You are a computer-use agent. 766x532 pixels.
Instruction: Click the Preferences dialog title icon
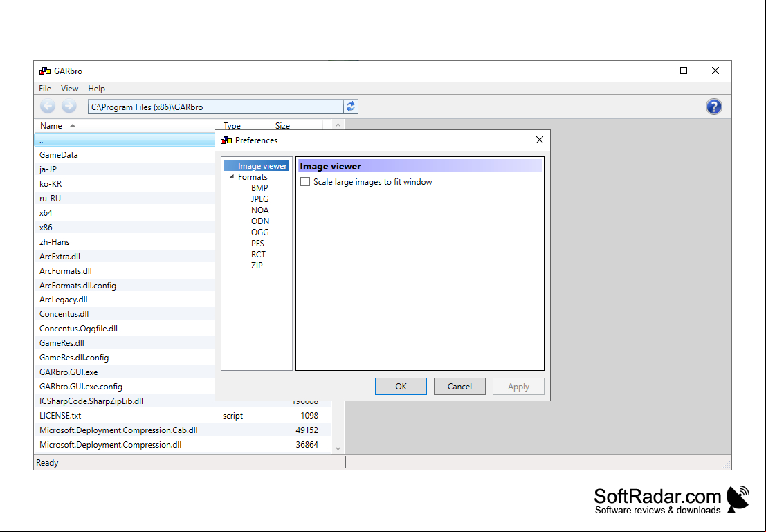[x=226, y=140]
